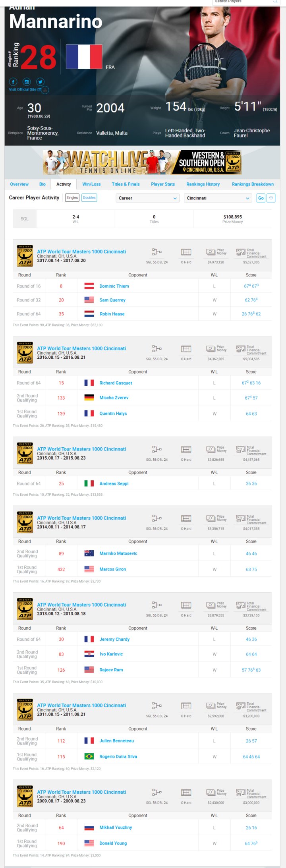This screenshot has width=286, height=868.
Task: Go to the Titles & Finals tab
Action: coord(126,184)
